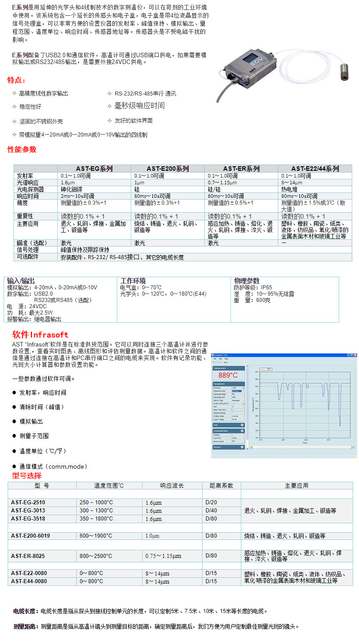Open the Com-Port dropdown
The height and width of the screenshot is (644, 359).
coord(243,438)
